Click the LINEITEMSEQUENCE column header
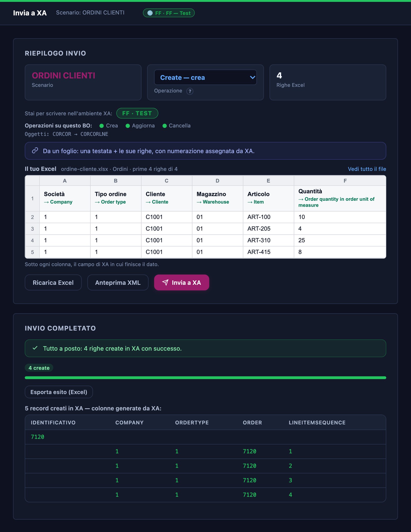Image resolution: width=411 pixels, height=532 pixels. (x=317, y=422)
